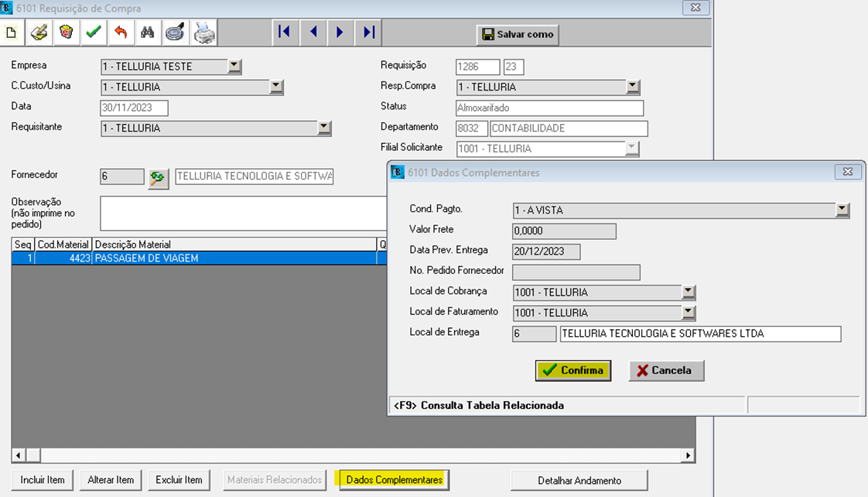Go to previous record arrow
This screenshot has height=497, width=868.
(313, 33)
